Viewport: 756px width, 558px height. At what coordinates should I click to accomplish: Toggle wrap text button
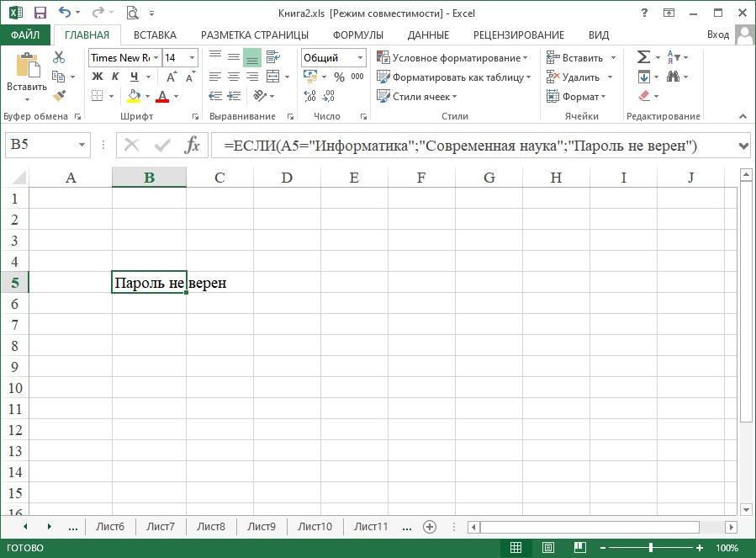coord(273,57)
